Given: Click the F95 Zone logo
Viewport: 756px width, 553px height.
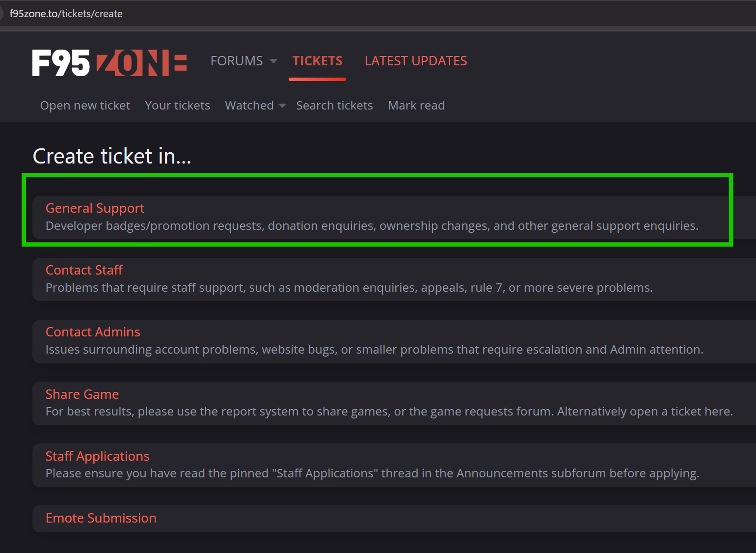Looking at the screenshot, I should [109, 63].
